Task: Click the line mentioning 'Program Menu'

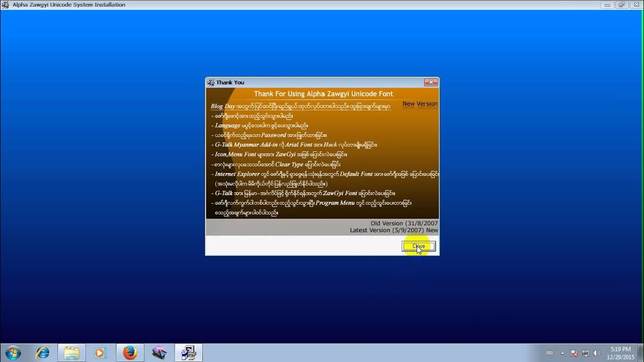Action: point(311,203)
